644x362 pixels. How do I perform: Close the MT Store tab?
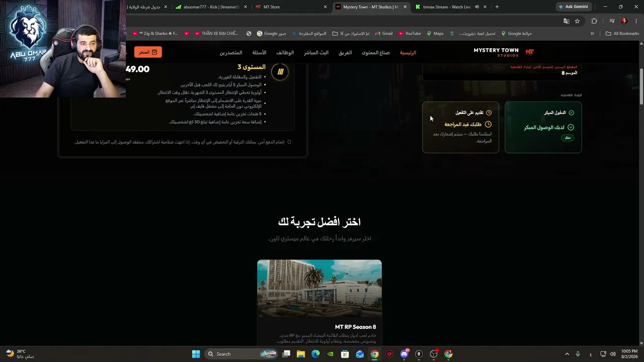[325, 7]
